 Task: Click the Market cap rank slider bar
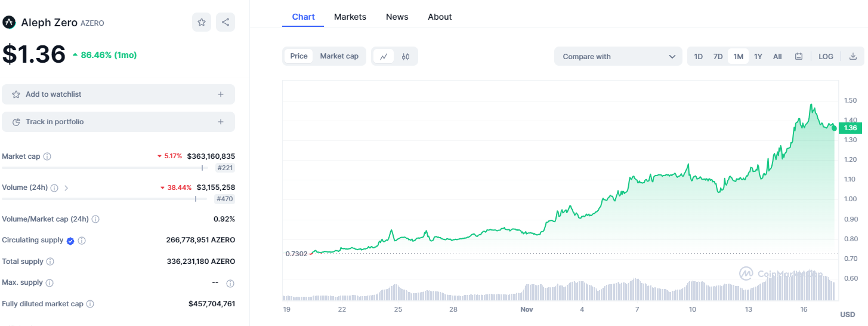(104, 168)
